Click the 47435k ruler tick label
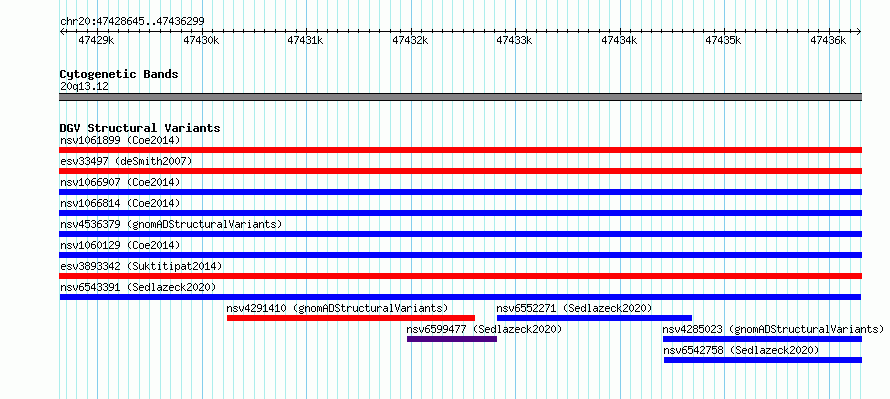This screenshot has height=399, width=890. pyautogui.click(x=724, y=40)
